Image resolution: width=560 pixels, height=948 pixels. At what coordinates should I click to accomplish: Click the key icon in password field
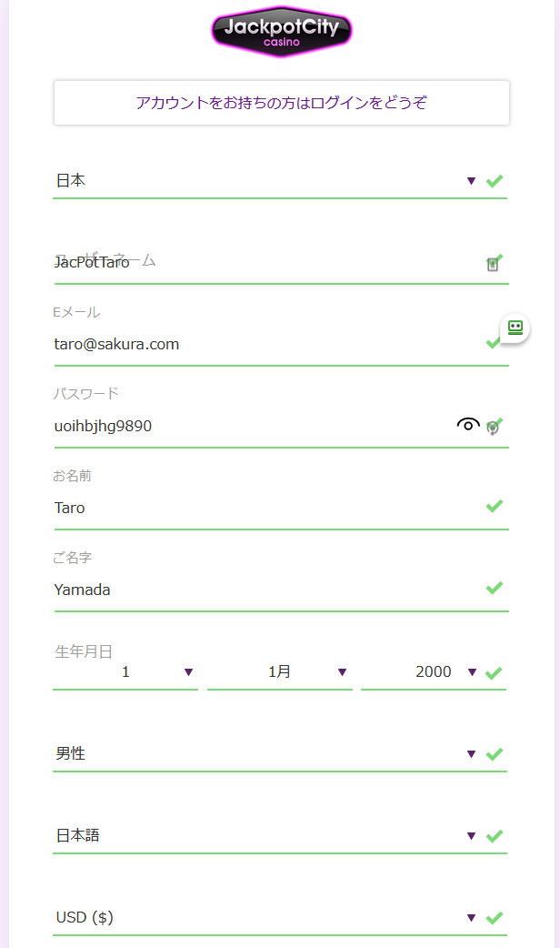tap(493, 428)
